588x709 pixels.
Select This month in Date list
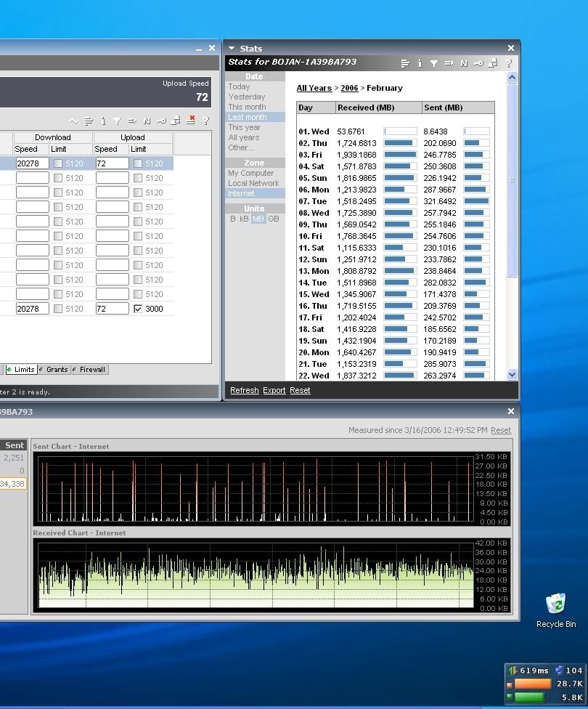[x=248, y=107]
